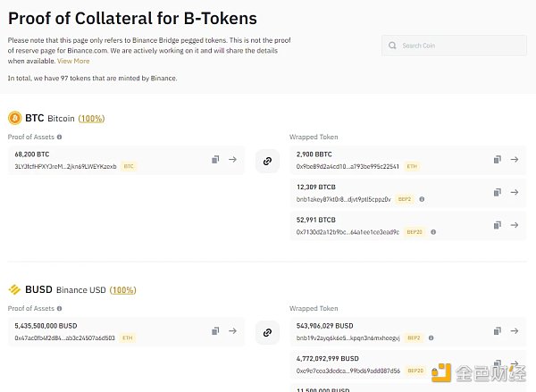Click info icon next to BTC Proof of Assets
536x392 pixels.
(x=60, y=137)
